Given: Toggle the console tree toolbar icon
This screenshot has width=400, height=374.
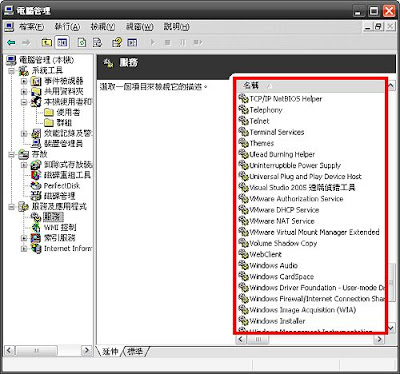Looking at the screenshot, I should 62,42.
